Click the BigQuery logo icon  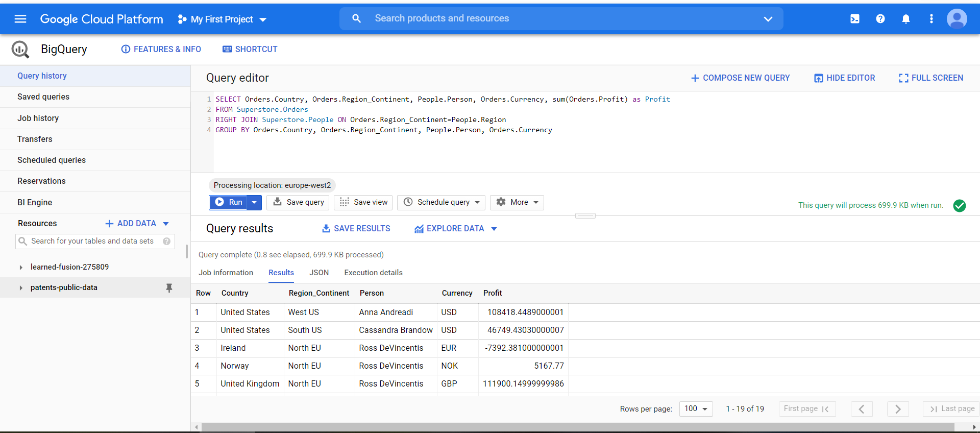[20, 49]
